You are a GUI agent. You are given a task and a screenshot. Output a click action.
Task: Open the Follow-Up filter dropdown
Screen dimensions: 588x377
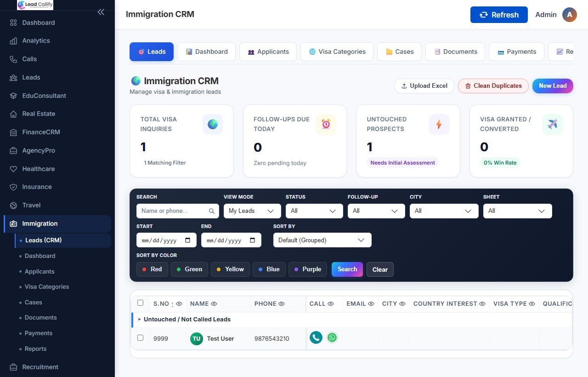[x=376, y=211]
